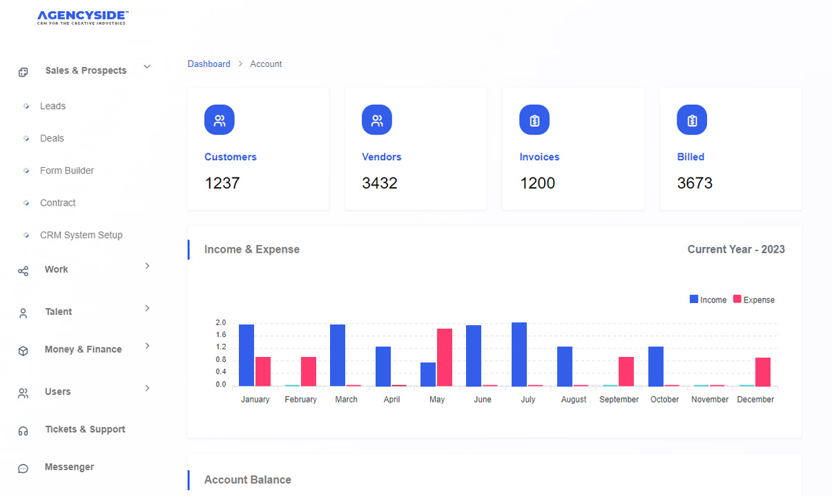Screen dimensions: 832x504
Task: Click the Work share-nodes icon
Action: 23,271
